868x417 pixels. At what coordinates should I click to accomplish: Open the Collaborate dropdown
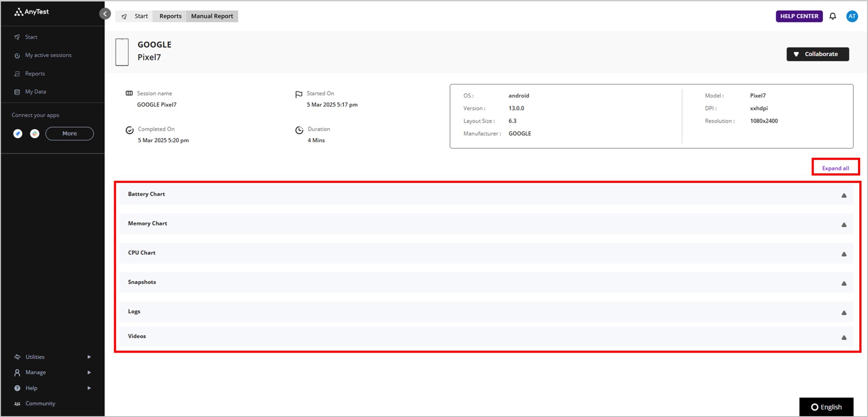[818, 54]
